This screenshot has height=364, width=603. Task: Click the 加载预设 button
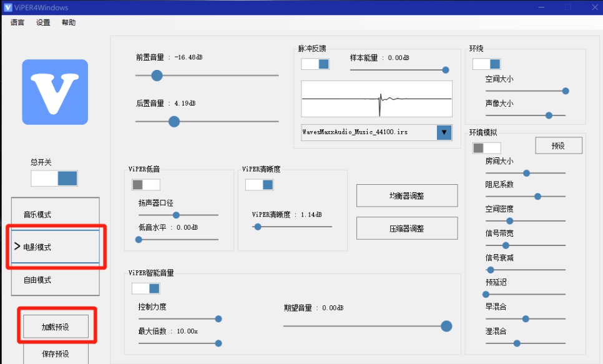56,327
